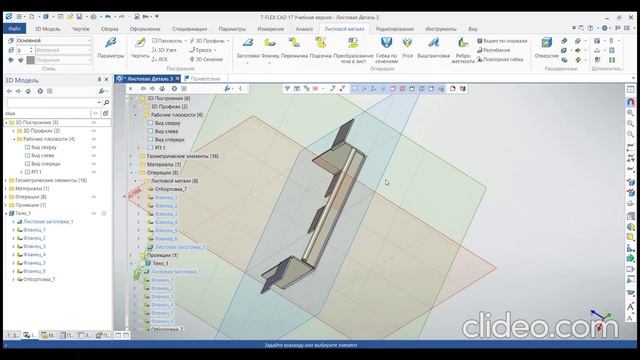Collapse Рабочие плоскости in left panel

click(x=14, y=139)
